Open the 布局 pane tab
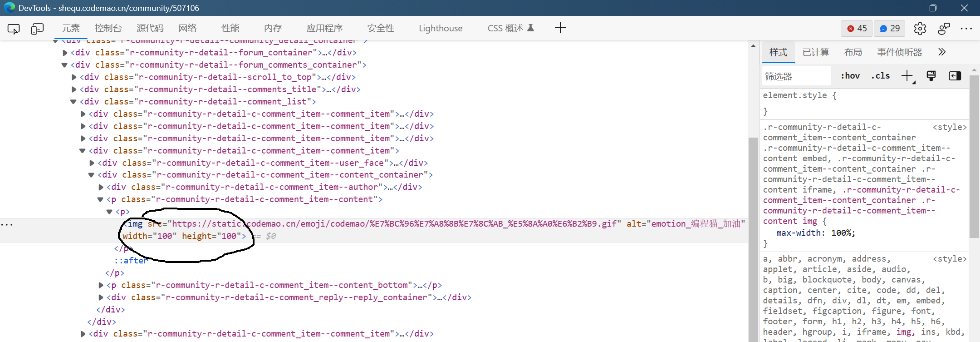 pos(853,52)
